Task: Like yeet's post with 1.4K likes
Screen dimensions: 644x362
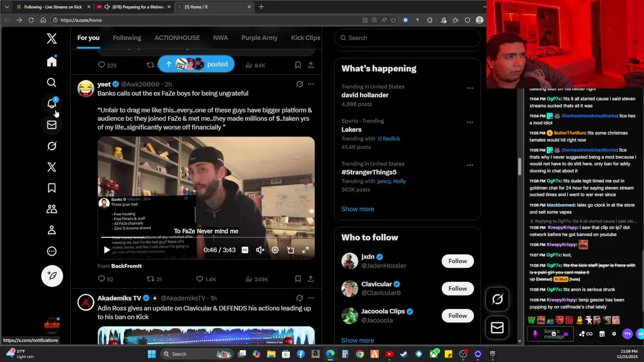Action: point(206,279)
